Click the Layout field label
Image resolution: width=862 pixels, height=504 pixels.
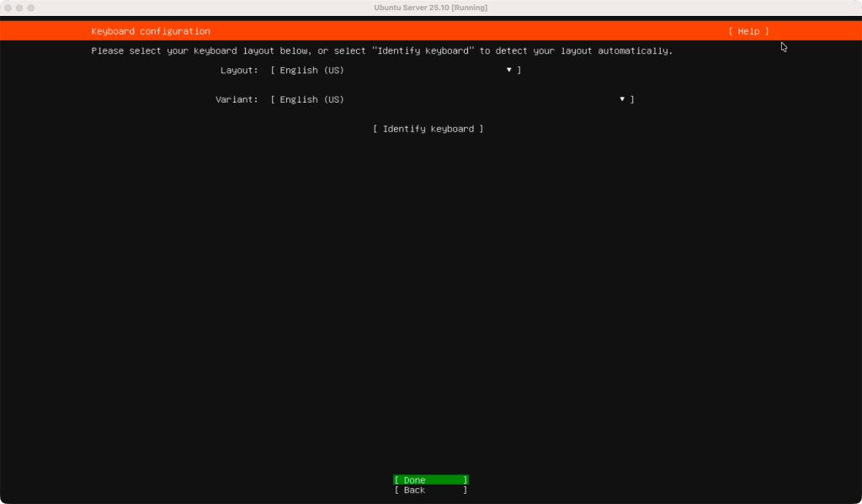239,70
